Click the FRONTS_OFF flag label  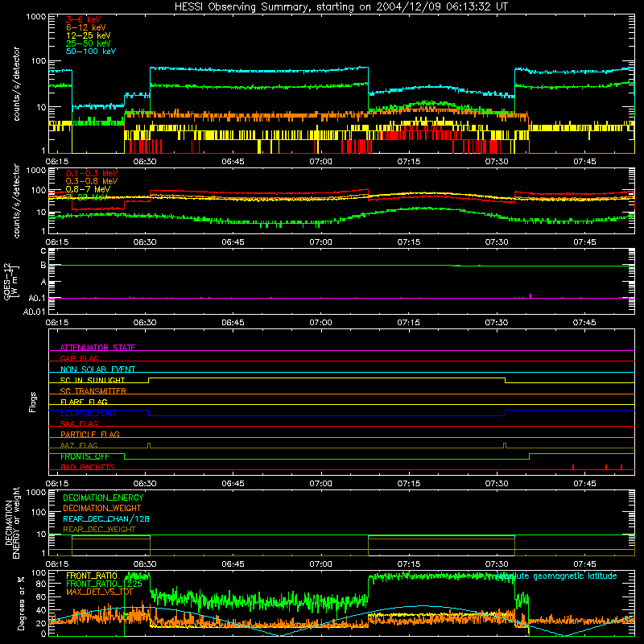(85, 456)
